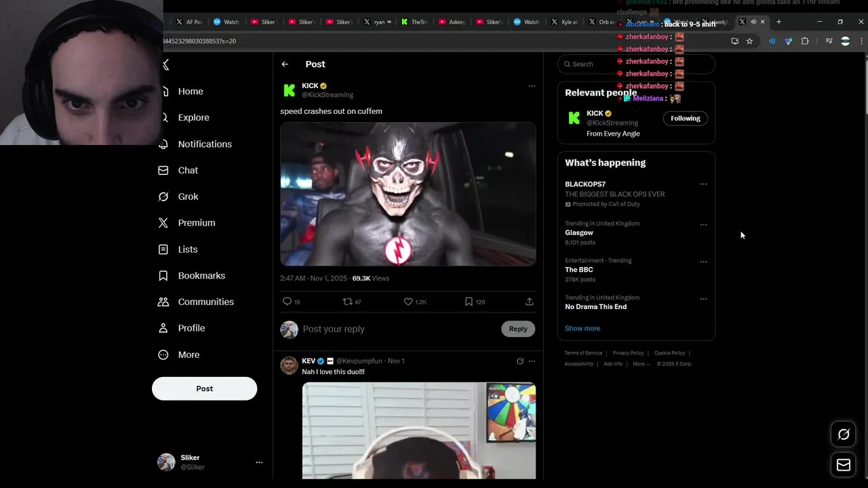Click the browser media control icon
The image size is (868, 488).
point(829,41)
